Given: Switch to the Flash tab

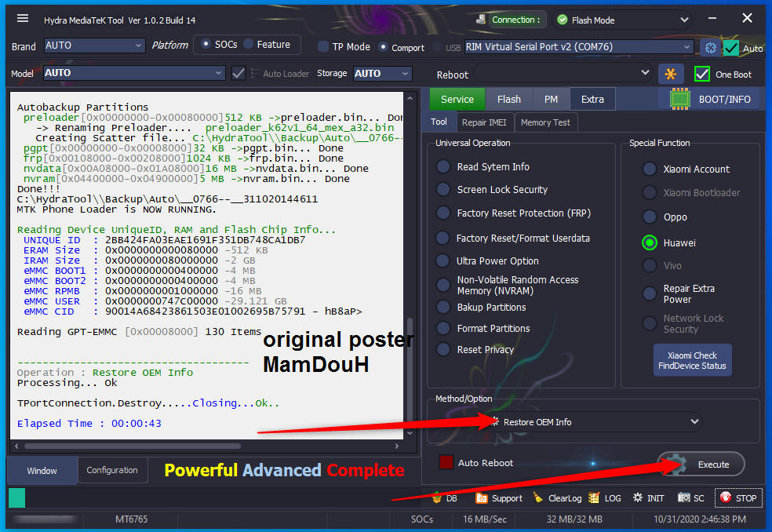Looking at the screenshot, I should [508, 100].
